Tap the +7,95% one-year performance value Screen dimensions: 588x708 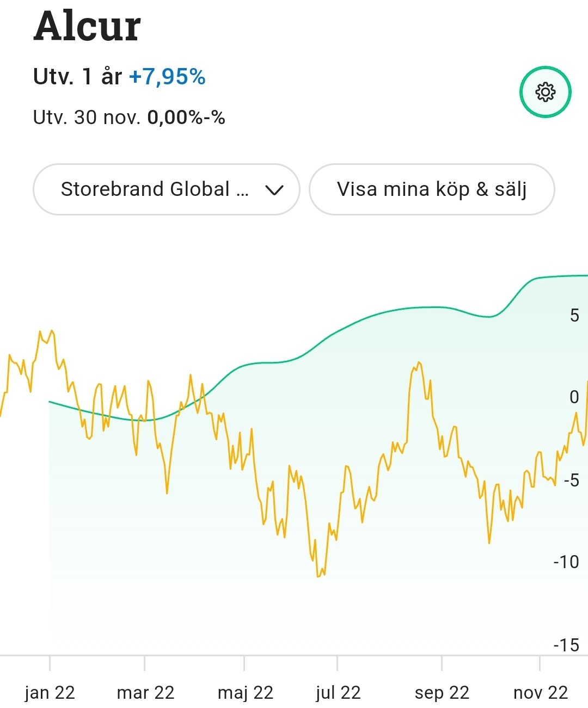coord(167,77)
